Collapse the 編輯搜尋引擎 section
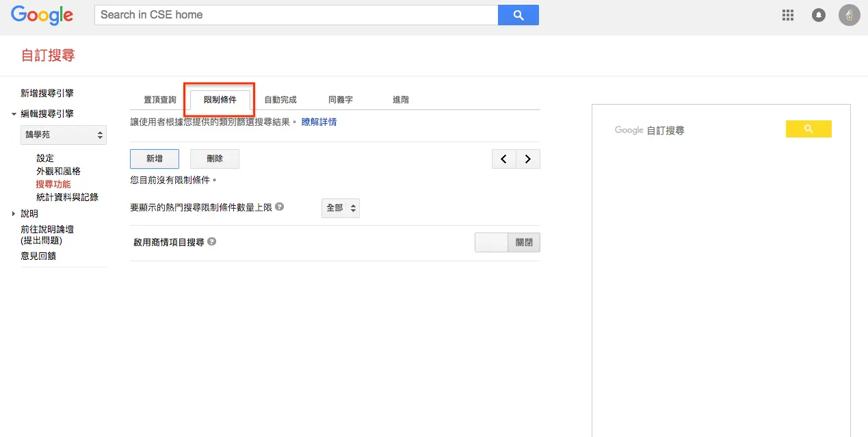868x437 pixels. click(x=14, y=114)
